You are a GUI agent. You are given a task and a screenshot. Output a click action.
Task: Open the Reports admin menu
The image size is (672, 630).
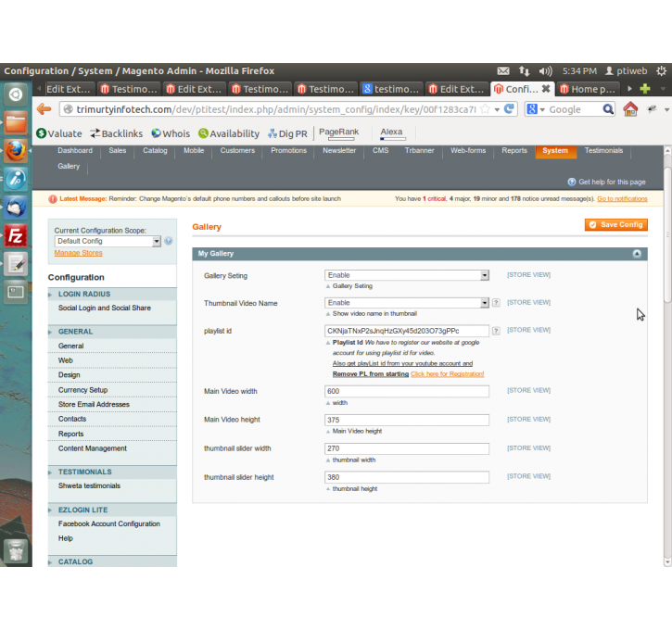[514, 150]
